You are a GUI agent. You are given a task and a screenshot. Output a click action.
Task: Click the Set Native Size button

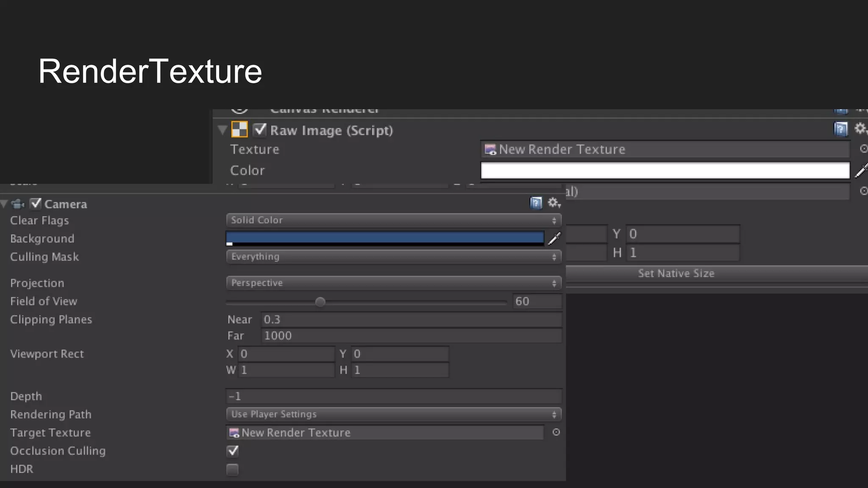pyautogui.click(x=676, y=274)
